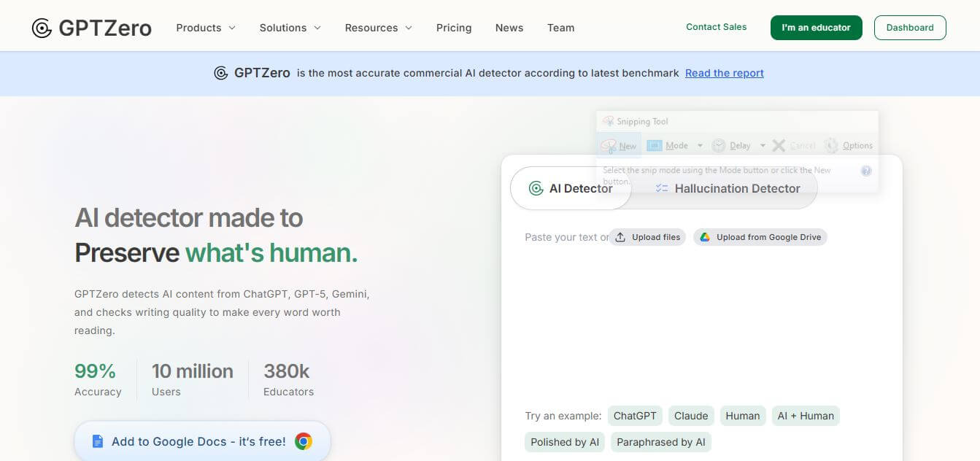Select the AI Detector scanner icon

536,188
